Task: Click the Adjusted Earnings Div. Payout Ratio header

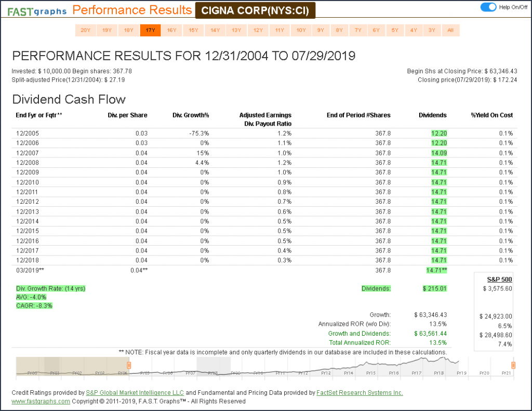Action: click(265, 120)
